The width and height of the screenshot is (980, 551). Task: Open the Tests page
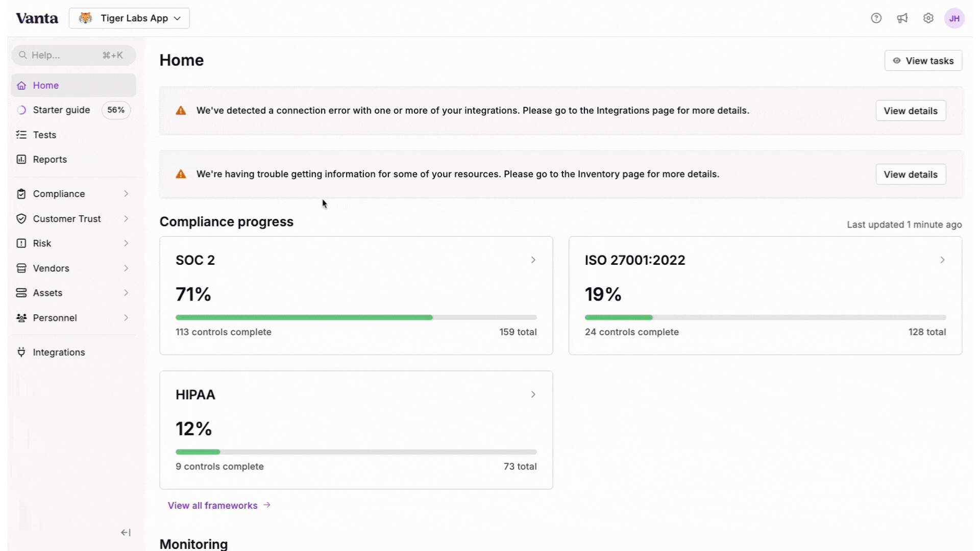[44, 135]
